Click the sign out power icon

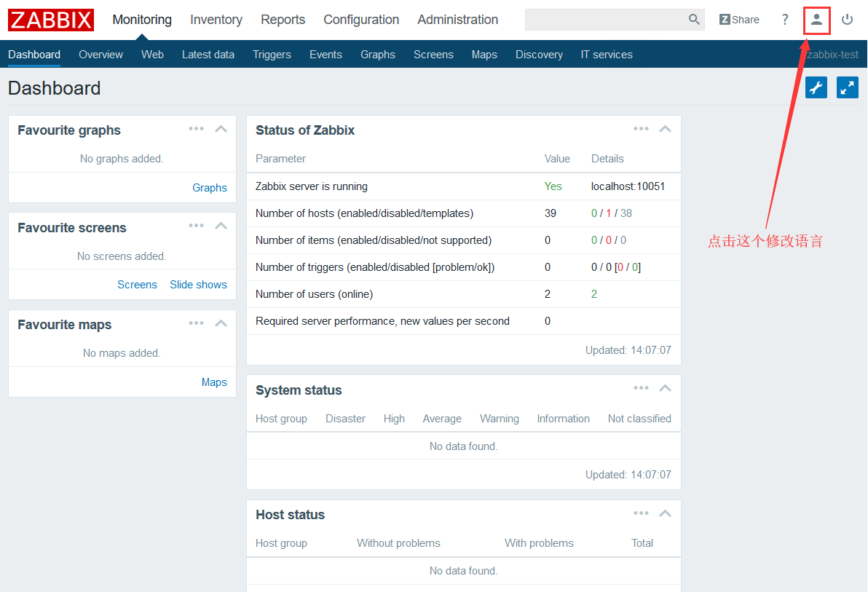tap(847, 20)
